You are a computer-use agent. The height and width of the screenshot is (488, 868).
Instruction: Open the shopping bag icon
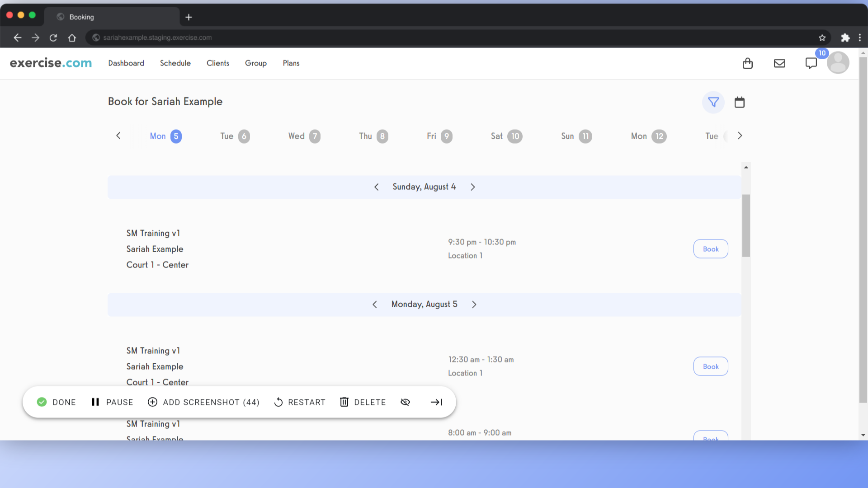click(x=748, y=63)
